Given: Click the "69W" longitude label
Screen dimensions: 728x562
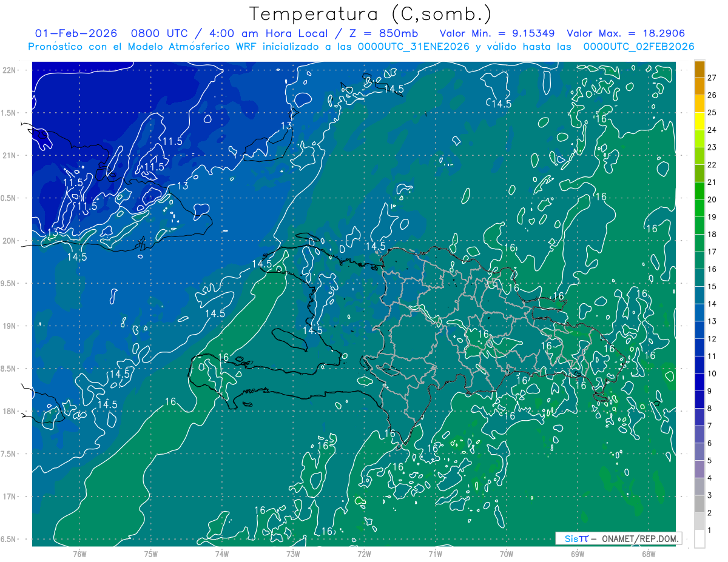Looking at the screenshot, I should tap(578, 554).
